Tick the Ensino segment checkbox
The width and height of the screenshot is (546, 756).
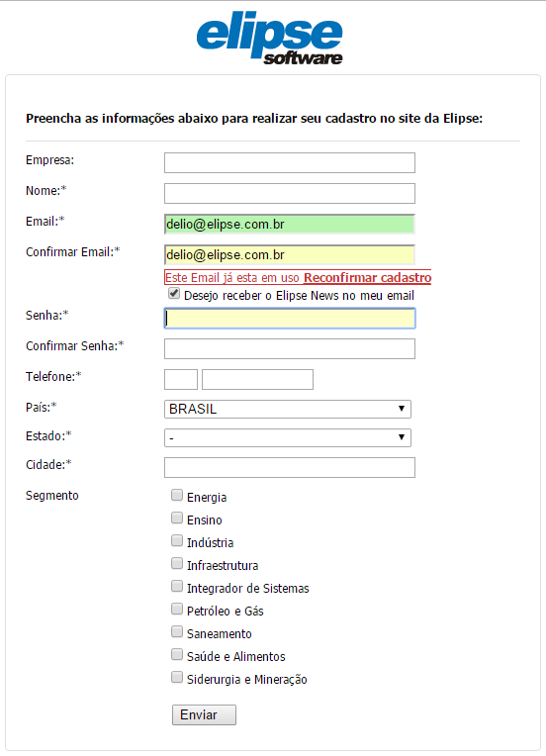click(x=177, y=518)
